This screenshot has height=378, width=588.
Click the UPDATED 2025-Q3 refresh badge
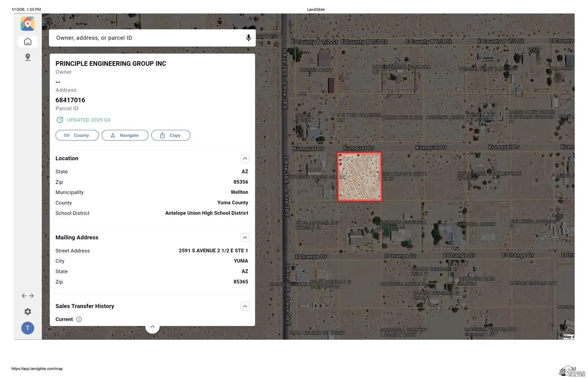[84, 119]
